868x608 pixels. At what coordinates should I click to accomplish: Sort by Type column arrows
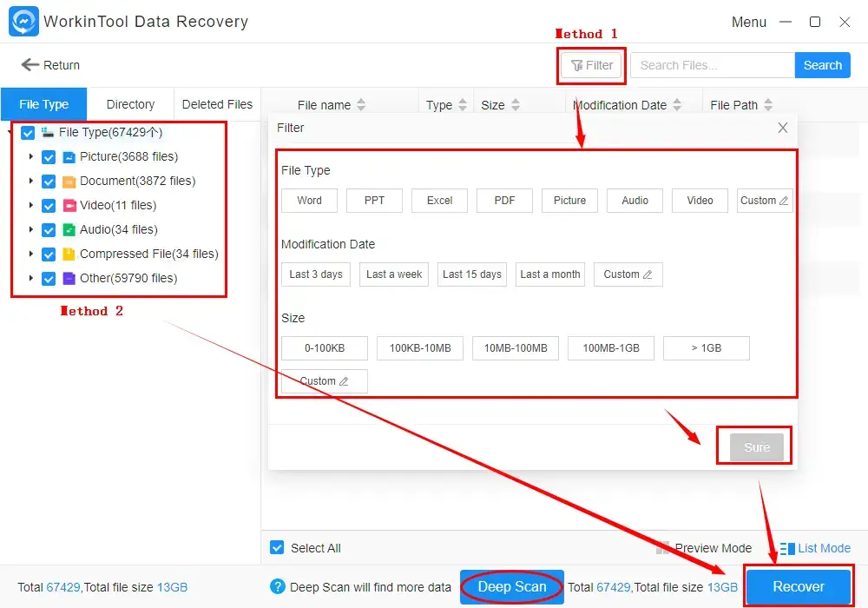(x=463, y=104)
